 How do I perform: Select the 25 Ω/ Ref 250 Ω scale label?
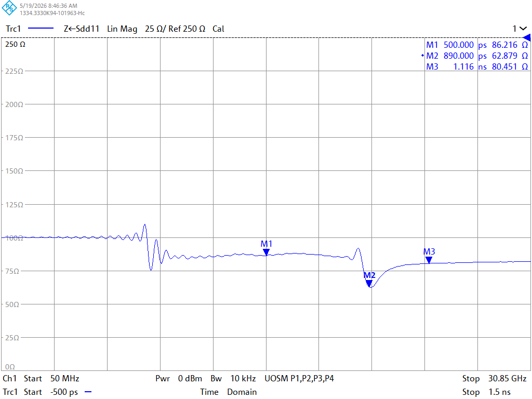pyautogui.click(x=175, y=29)
